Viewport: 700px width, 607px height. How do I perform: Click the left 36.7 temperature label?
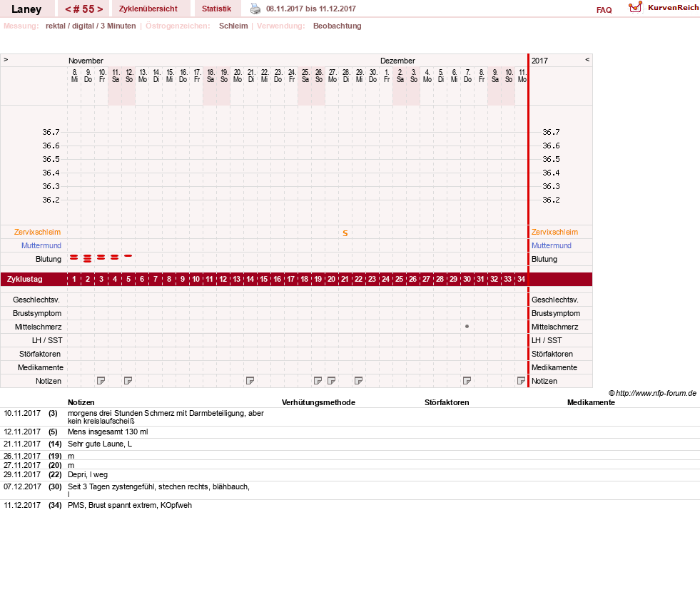(x=51, y=132)
